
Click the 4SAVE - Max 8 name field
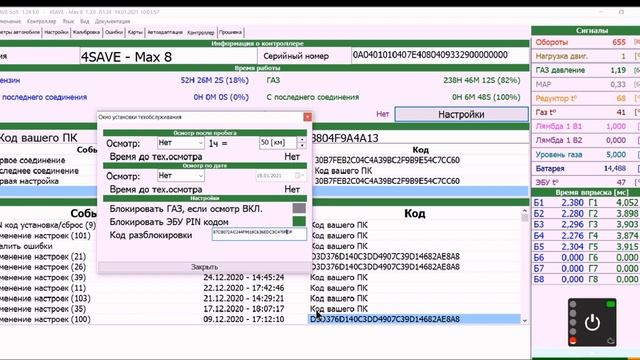pos(168,57)
